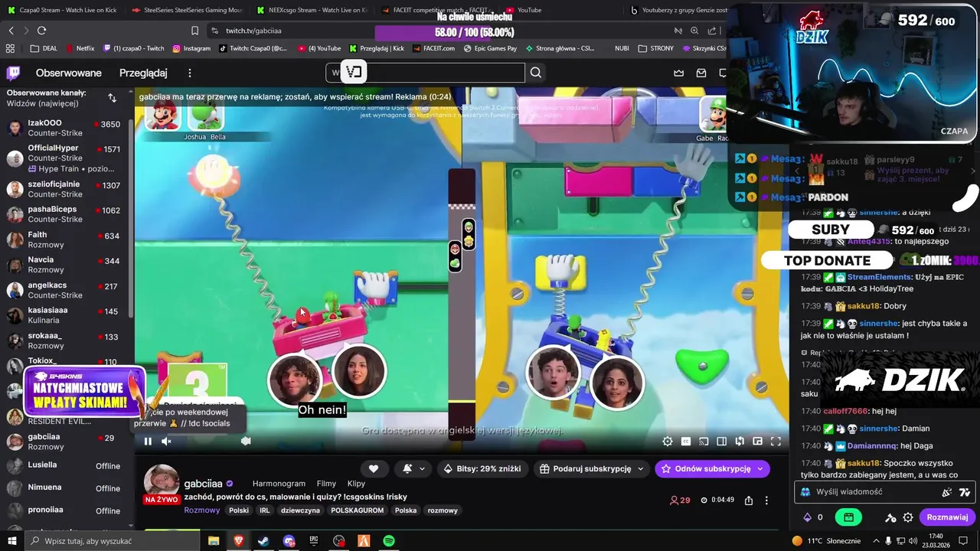Viewport: 980px width, 551px height.
Task: Pause the gabciiaa stream
Action: pyautogui.click(x=148, y=441)
